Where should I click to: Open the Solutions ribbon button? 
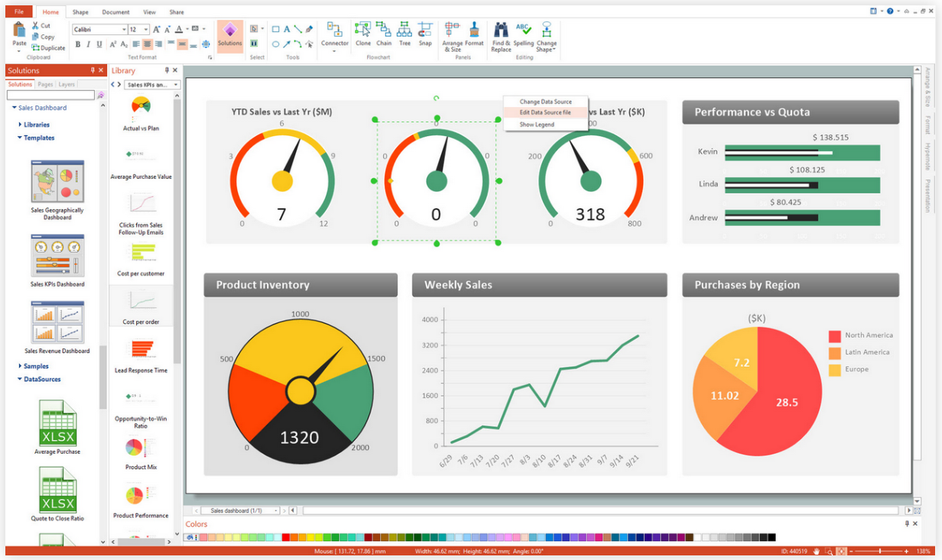(229, 35)
